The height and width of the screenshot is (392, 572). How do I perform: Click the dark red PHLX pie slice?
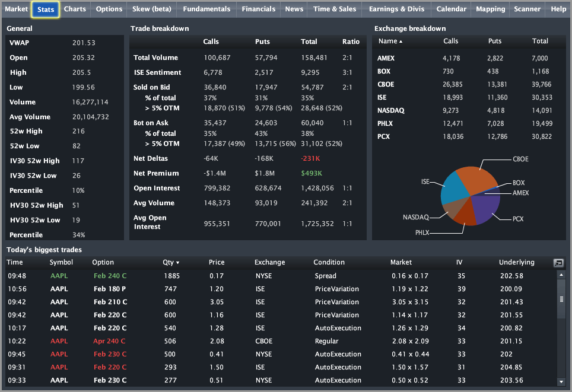point(466,215)
